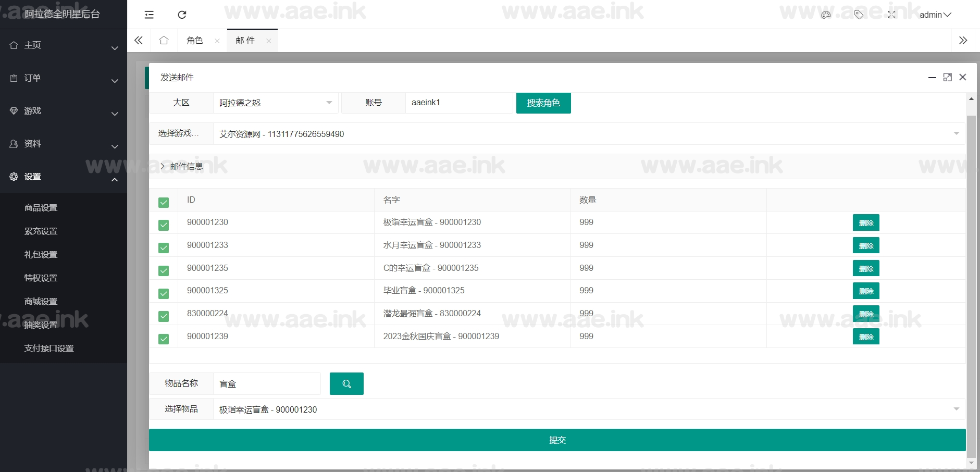The height and width of the screenshot is (472, 980).
Task: Delete row 潜龙最强盲盒 830000224
Action: [x=866, y=314]
